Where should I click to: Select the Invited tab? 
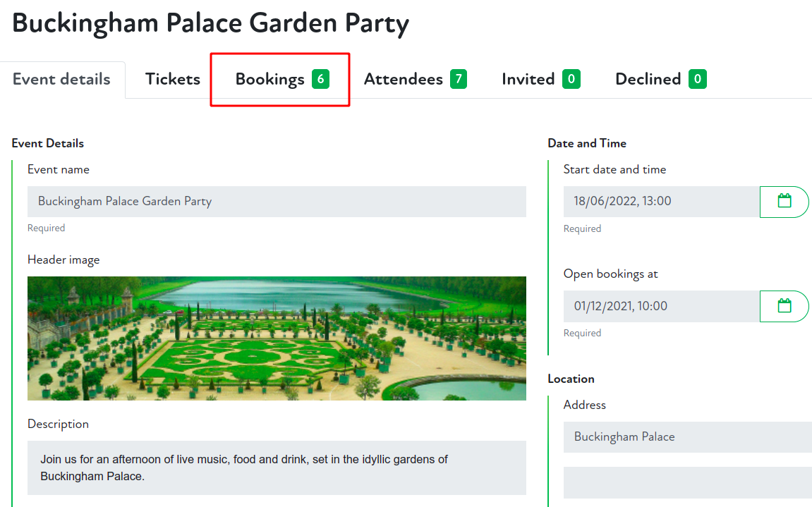click(x=528, y=79)
